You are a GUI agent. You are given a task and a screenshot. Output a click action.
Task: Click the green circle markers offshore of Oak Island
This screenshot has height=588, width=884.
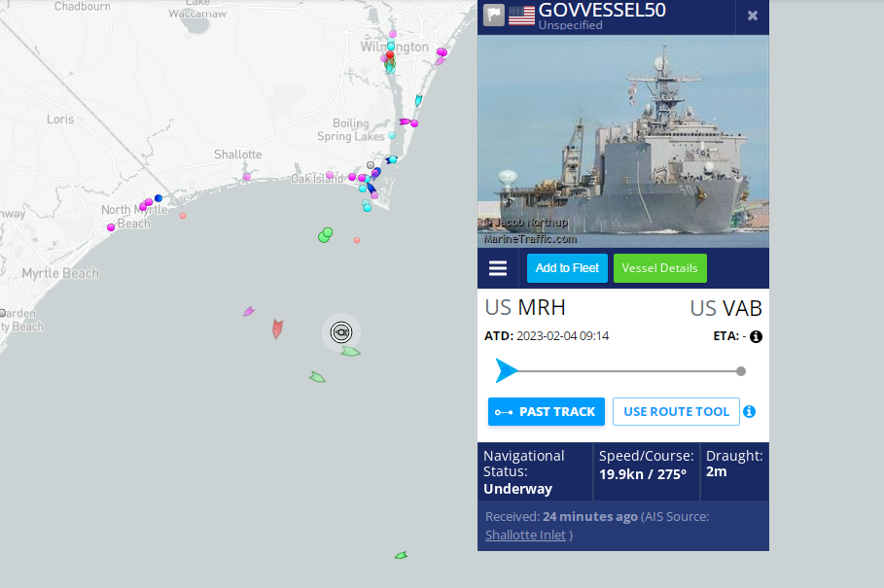point(325,235)
